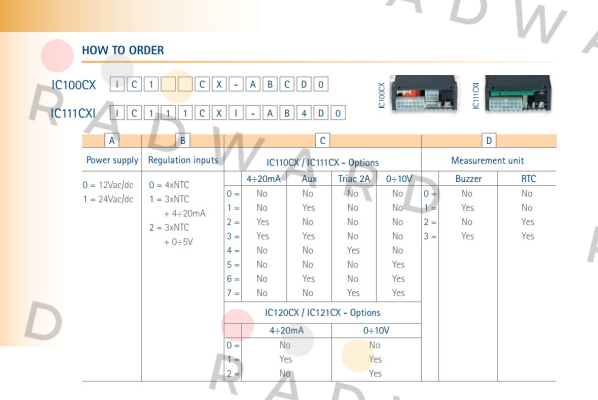Select the boxed letter B column header
The height and width of the screenshot is (400, 598).
183,141
